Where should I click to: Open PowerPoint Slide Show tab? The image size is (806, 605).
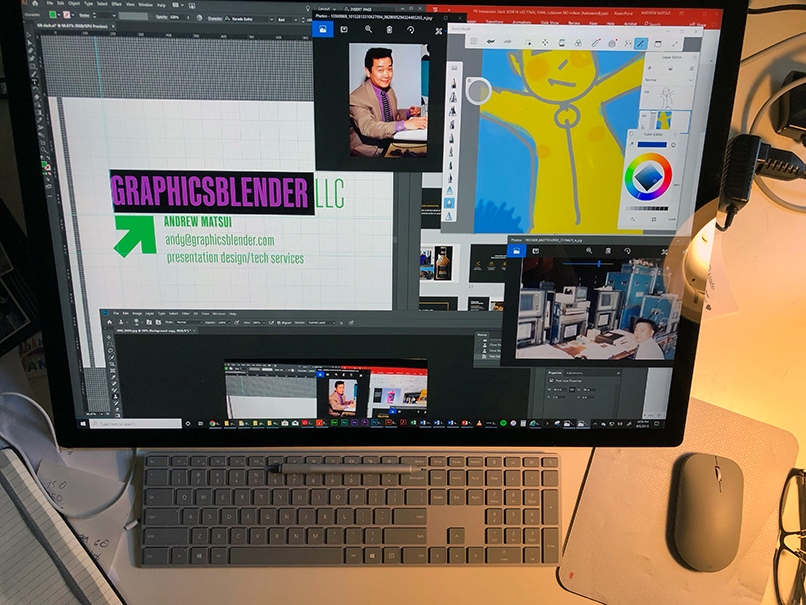tap(550, 23)
